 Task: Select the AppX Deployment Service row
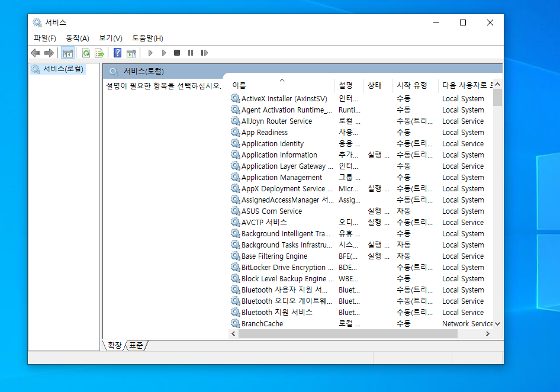[x=361, y=188]
